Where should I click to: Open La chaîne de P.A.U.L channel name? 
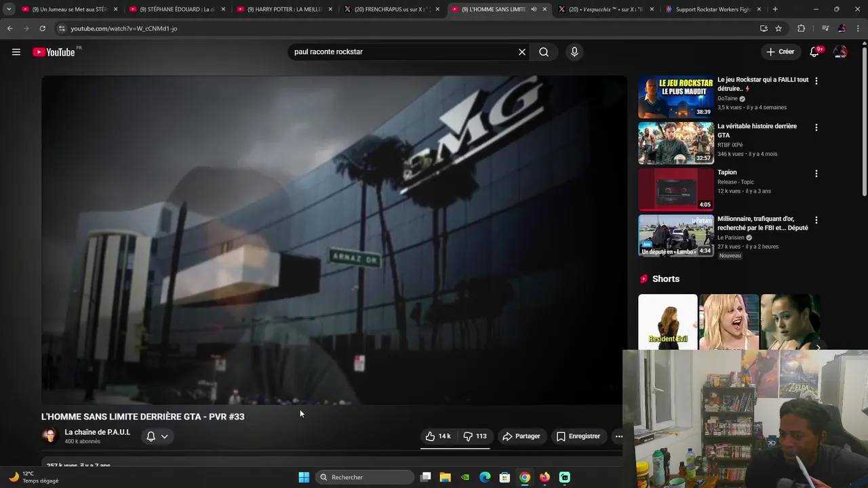pos(97,432)
